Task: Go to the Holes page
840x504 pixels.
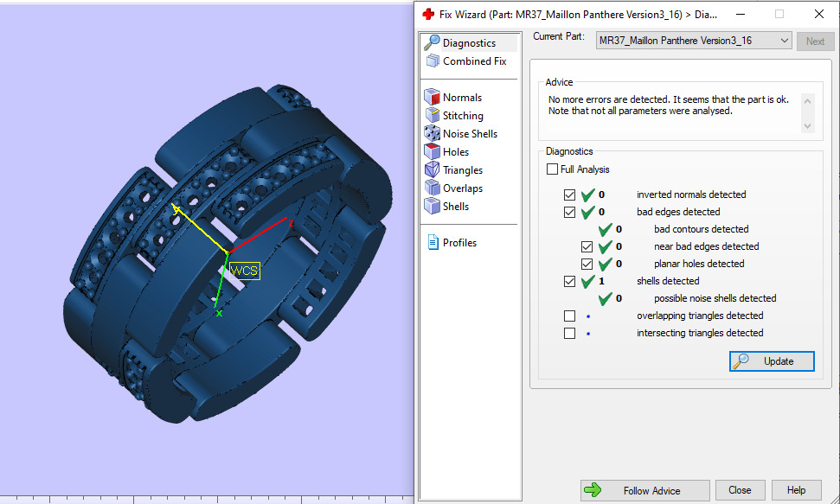Action: (x=455, y=152)
